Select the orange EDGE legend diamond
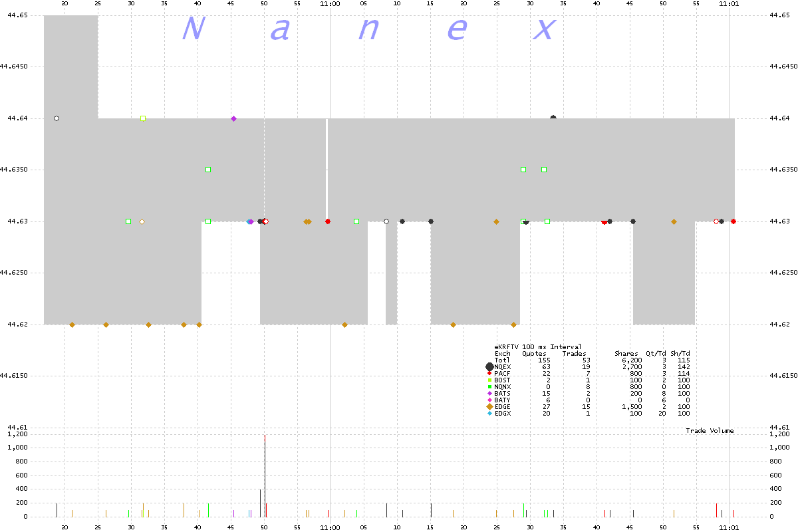 pos(490,407)
